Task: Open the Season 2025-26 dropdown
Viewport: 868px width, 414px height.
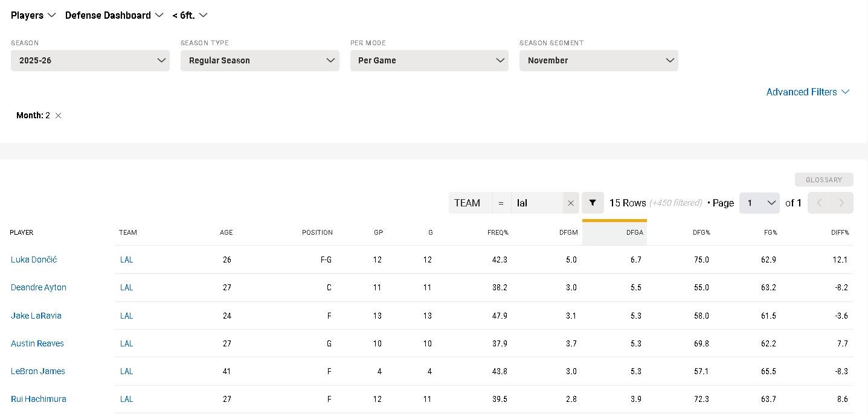Action: (90, 60)
